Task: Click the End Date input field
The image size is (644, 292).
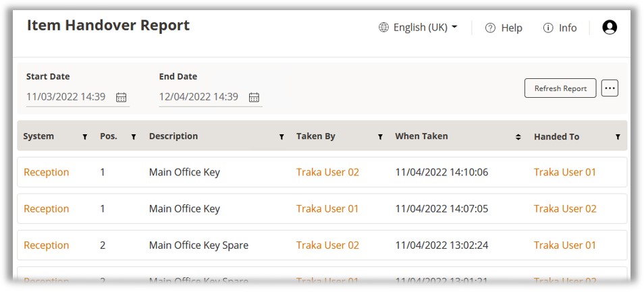Action: pyautogui.click(x=199, y=97)
